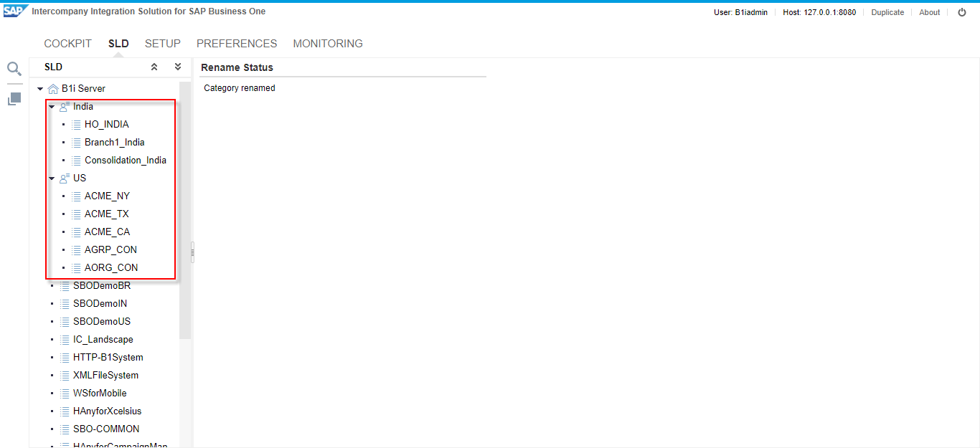The height and width of the screenshot is (448, 980).
Task: Click the B1i Server home icon
Action: (53, 89)
